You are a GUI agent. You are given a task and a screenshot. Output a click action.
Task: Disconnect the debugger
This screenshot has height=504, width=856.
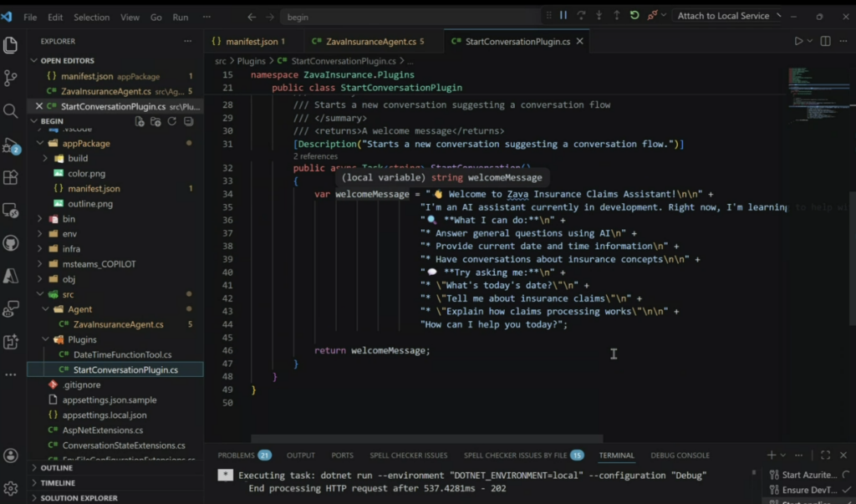pyautogui.click(x=653, y=16)
